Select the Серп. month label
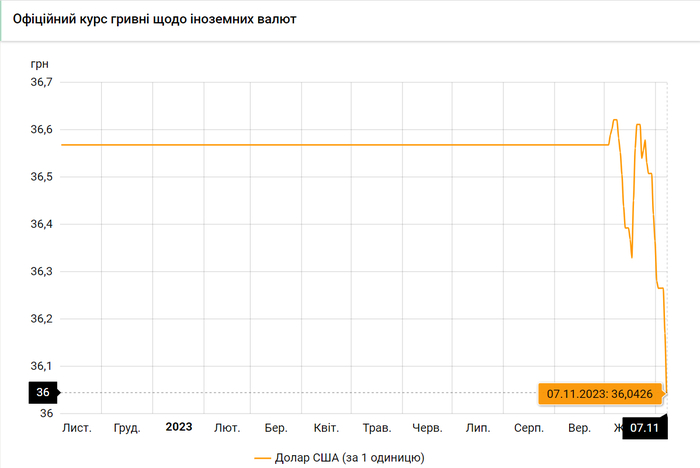This screenshot has height=468, width=700. 529,427
